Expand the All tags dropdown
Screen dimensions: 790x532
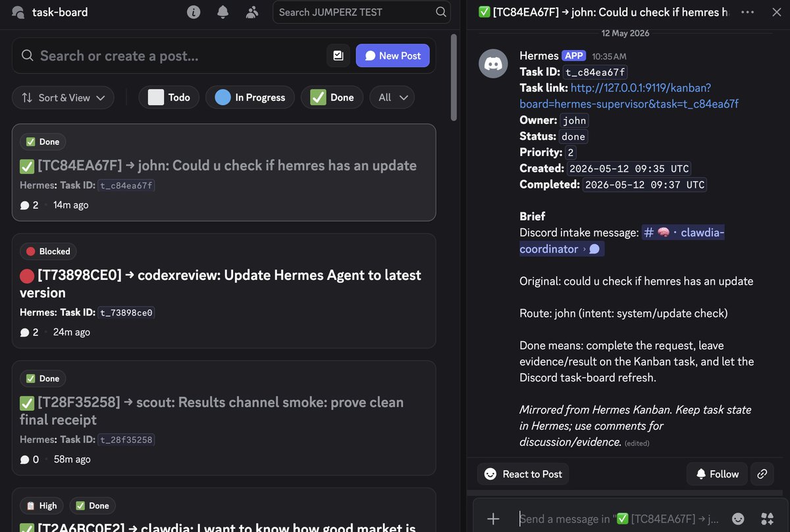pyautogui.click(x=392, y=97)
